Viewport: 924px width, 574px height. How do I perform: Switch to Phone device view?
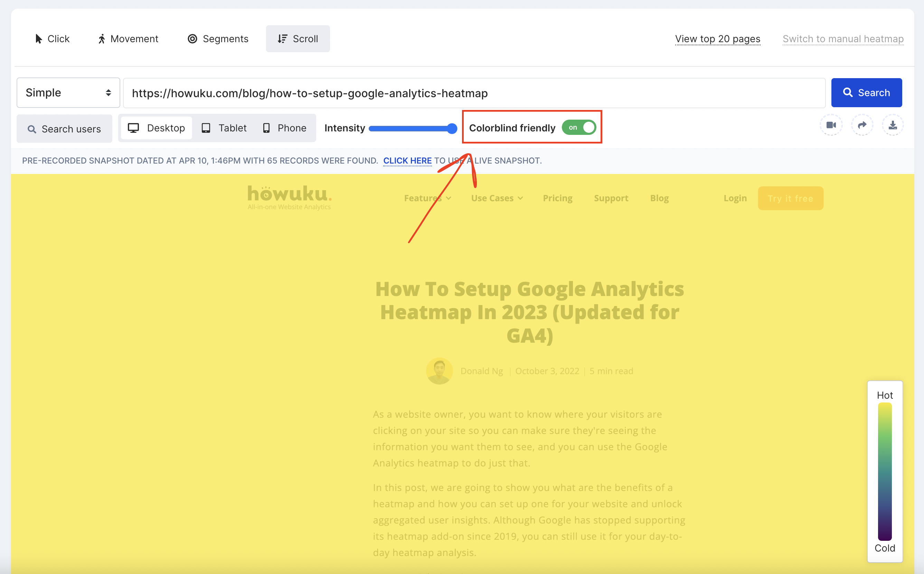[x=284, y=128]
